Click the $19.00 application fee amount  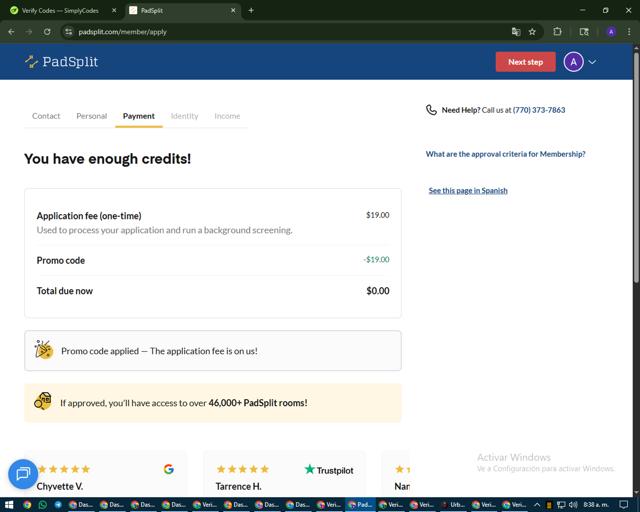(x=378, y=215)
